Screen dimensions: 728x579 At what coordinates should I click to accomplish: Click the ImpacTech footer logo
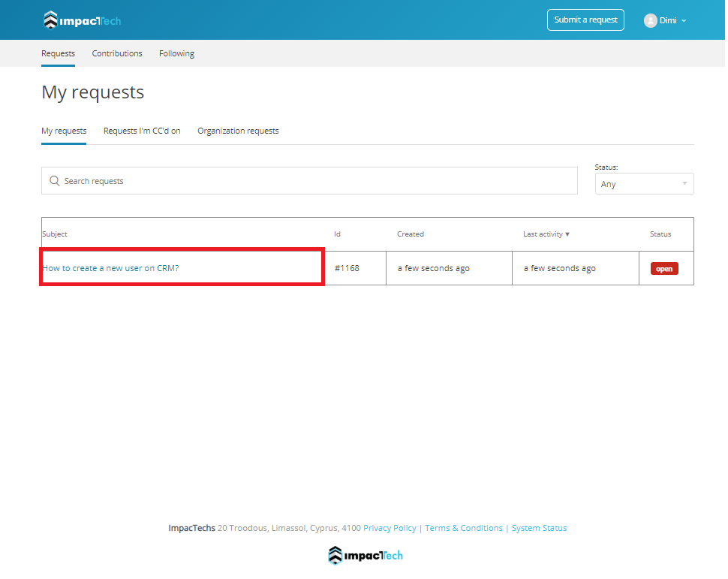[365, 555]
